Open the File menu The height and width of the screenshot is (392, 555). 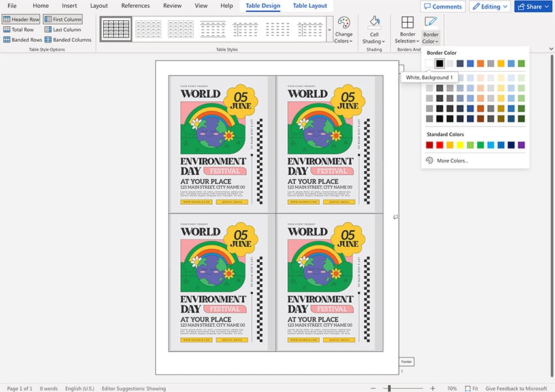click(x=12, y=6)
